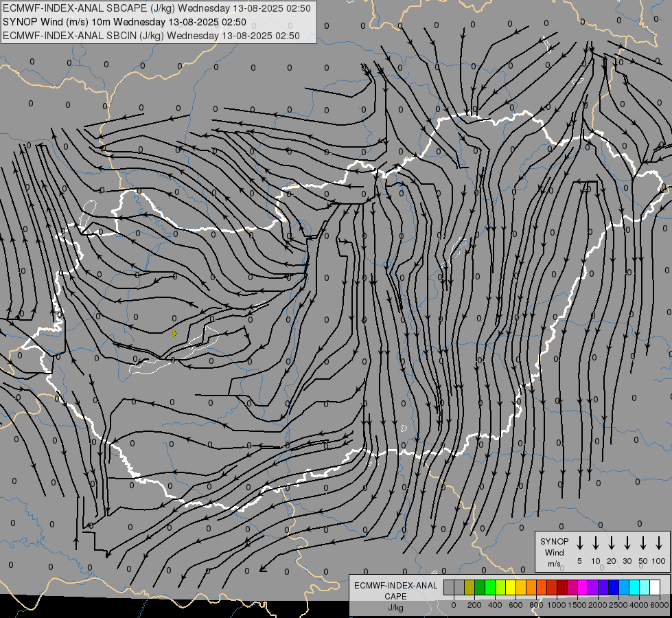This screenshot has height=618, width=672.
Task: Click the 1500 tick label under CAPE scale
Action: (577, 605)
